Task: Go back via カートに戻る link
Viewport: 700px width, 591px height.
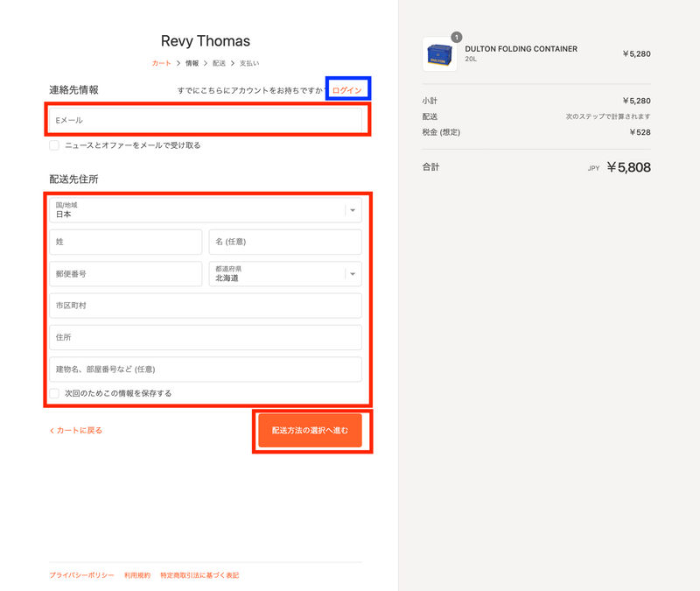Action: click(x=76, y=430)
